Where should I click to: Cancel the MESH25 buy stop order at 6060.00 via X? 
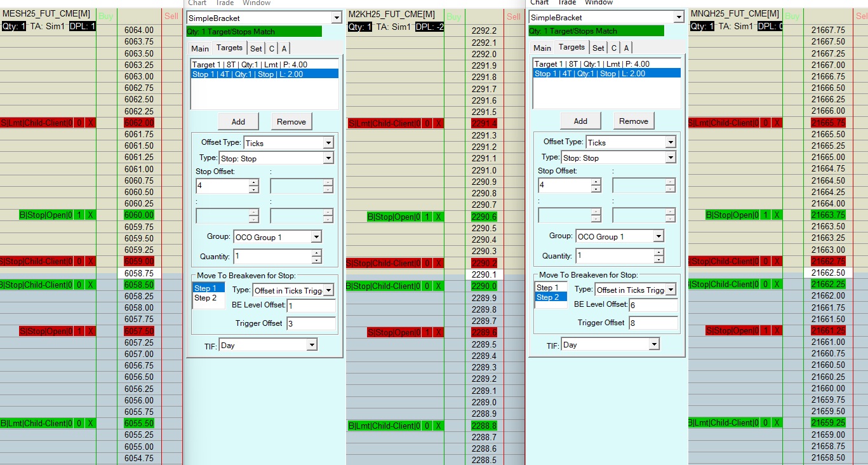(x=91, y=215)
